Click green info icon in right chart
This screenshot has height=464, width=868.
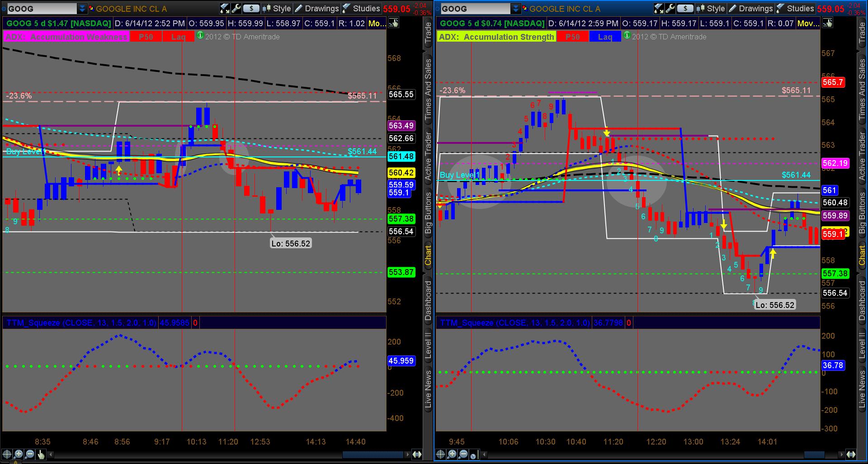(x=627, y=35)
